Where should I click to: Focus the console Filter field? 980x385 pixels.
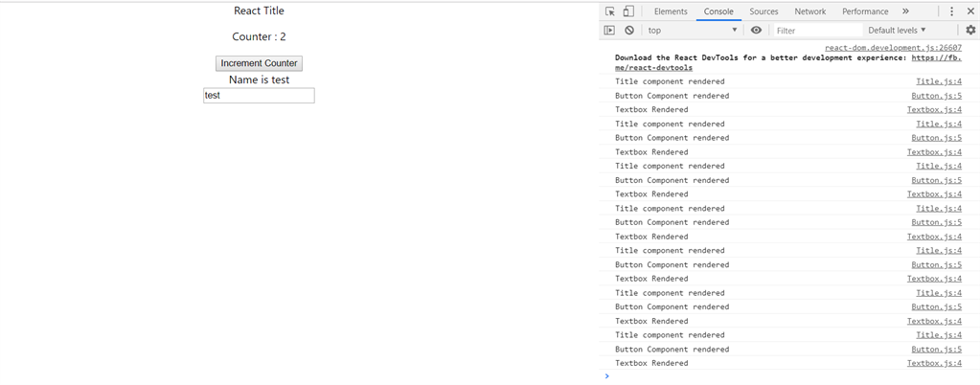pyautogui.click(x=817, y=30)
